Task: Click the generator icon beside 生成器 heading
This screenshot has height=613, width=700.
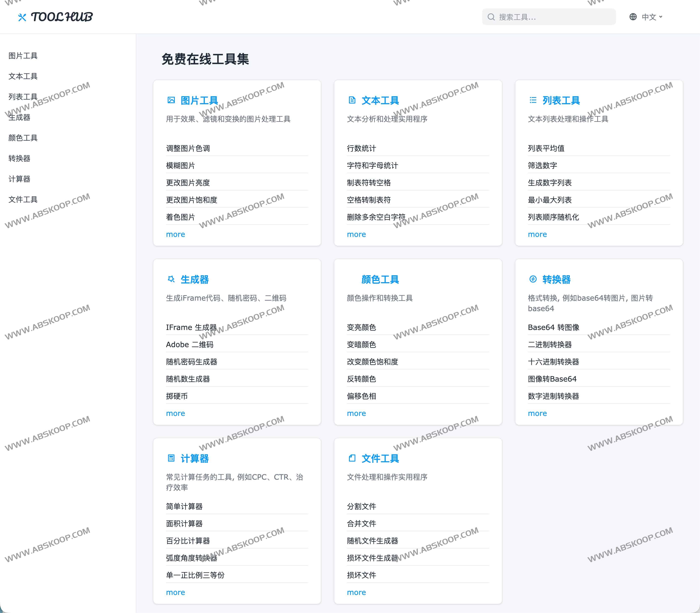Action: click(x=171, y=279)
